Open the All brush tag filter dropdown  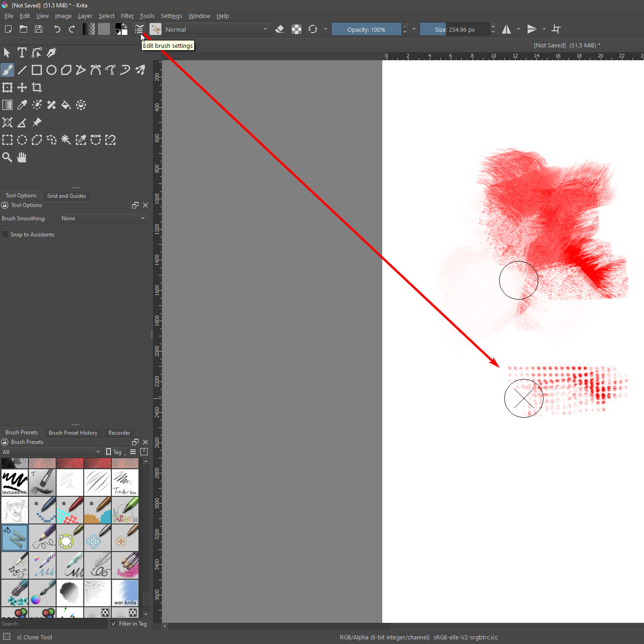point(51,452)
